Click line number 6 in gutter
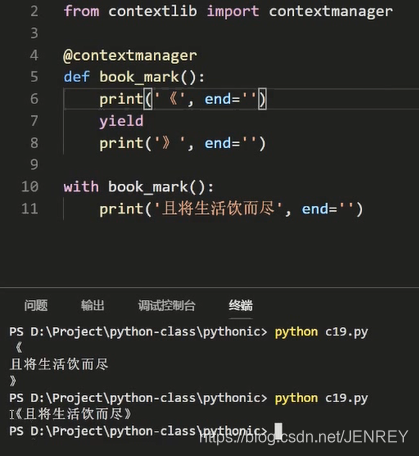 click(34, 99)
